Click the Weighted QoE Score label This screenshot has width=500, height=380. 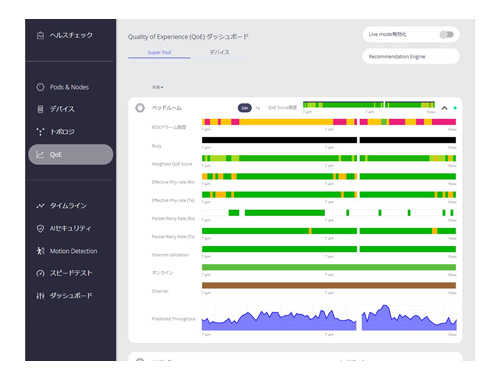[x=172, y=164]
